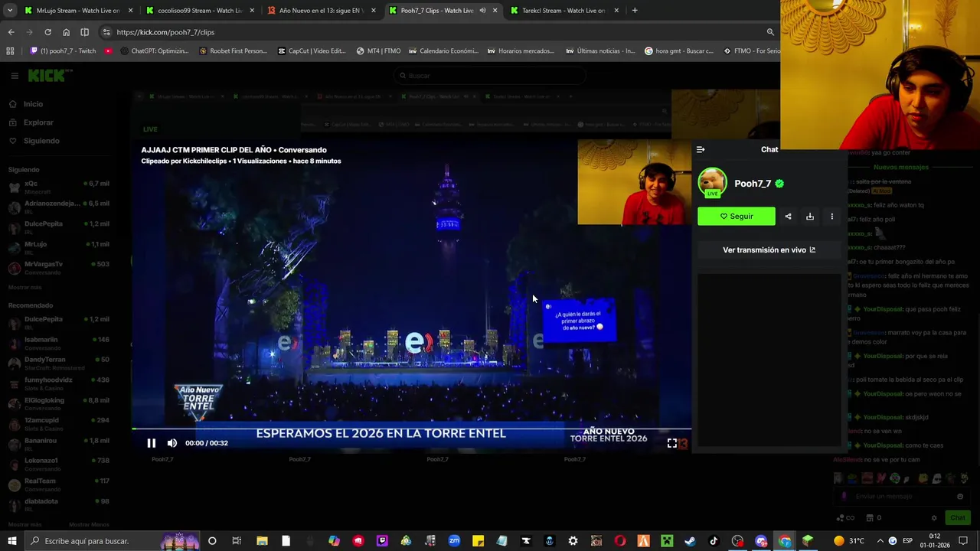The width and height of the screenshot is (980, 551).
Task: Open Opera browser in the taskbar
Action: point(619,541)
